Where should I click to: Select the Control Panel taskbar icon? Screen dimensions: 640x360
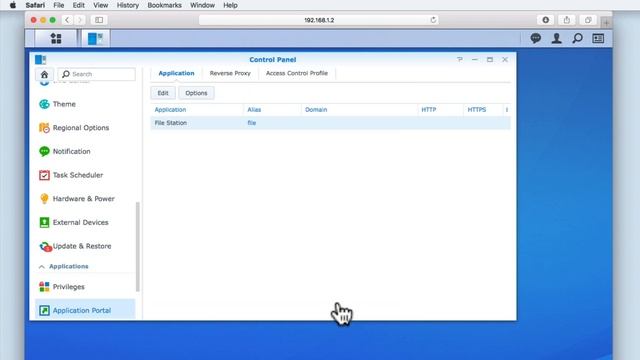[x=96, y=38]
